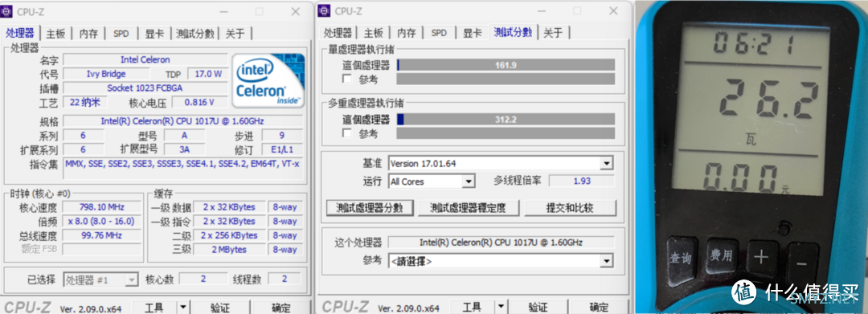
Task: Open 显卡 tab in left CPU-Z window
Action: click(x=154, y=34)
